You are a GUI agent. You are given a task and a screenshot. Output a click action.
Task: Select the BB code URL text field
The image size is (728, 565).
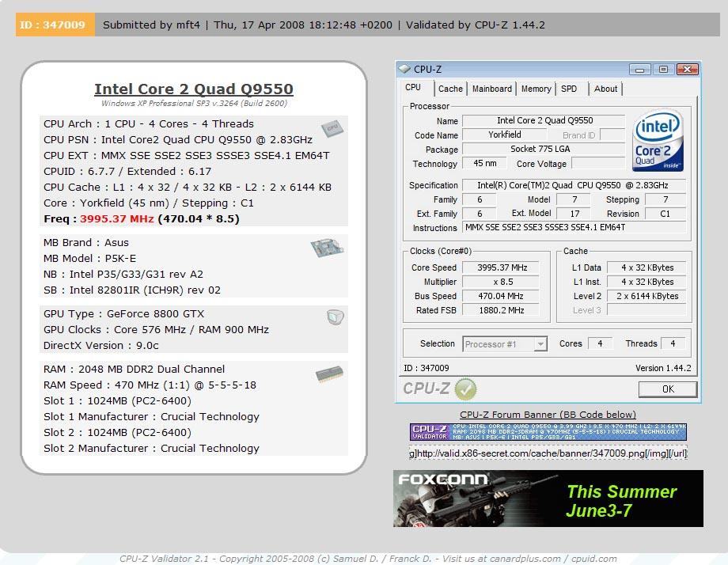click(x=548, y=453)
